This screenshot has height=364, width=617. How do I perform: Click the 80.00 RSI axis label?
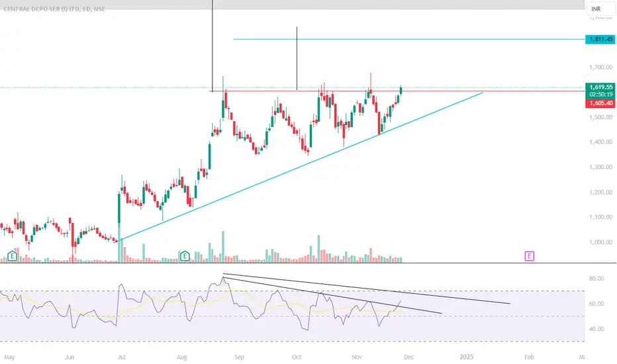coord(596,278)
